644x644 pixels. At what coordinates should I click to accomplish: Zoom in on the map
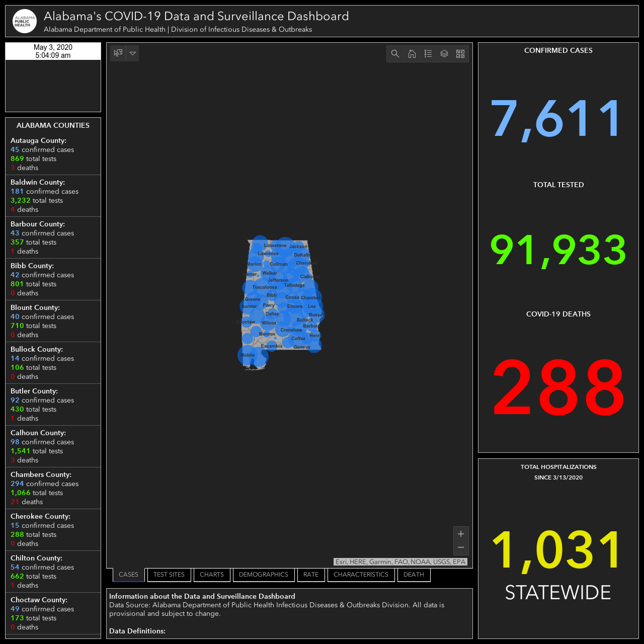tap(461, 534)
